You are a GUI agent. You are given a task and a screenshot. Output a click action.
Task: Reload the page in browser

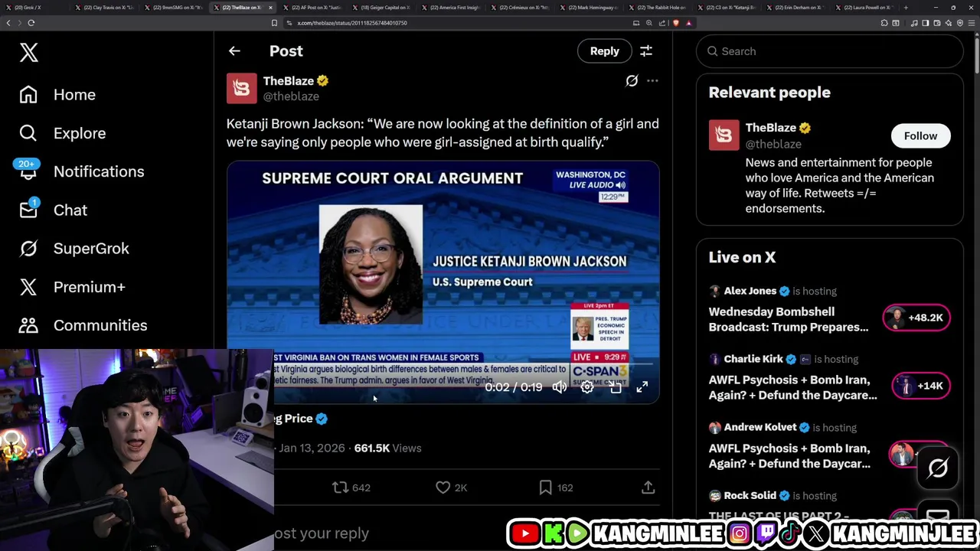(31, 23)
